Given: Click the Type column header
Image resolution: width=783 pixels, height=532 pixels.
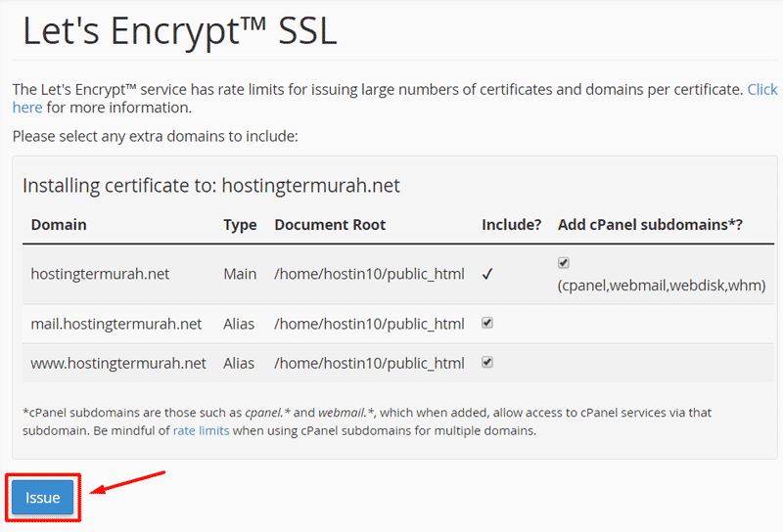Looking at the screenshot, I should pos(240,225).
